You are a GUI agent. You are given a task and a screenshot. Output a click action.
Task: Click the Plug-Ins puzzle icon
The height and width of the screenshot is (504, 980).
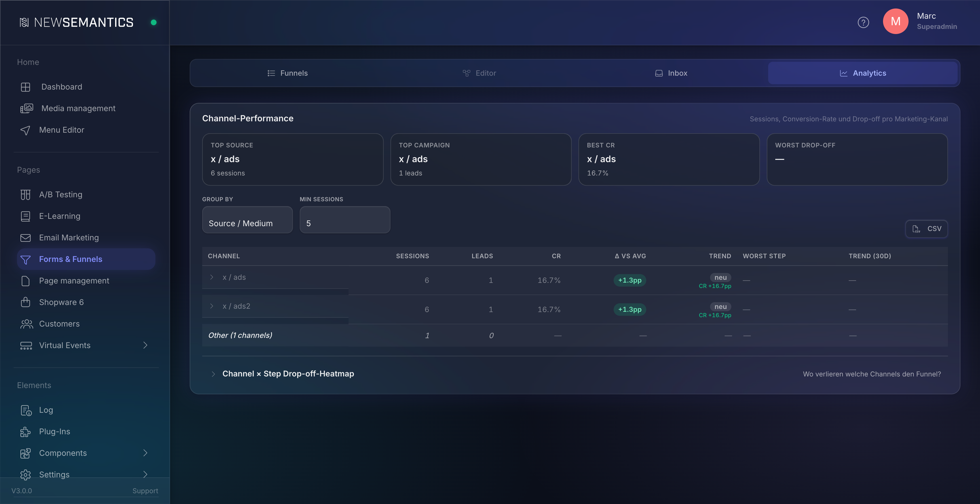pyautogui.click(x=26, y=432)
